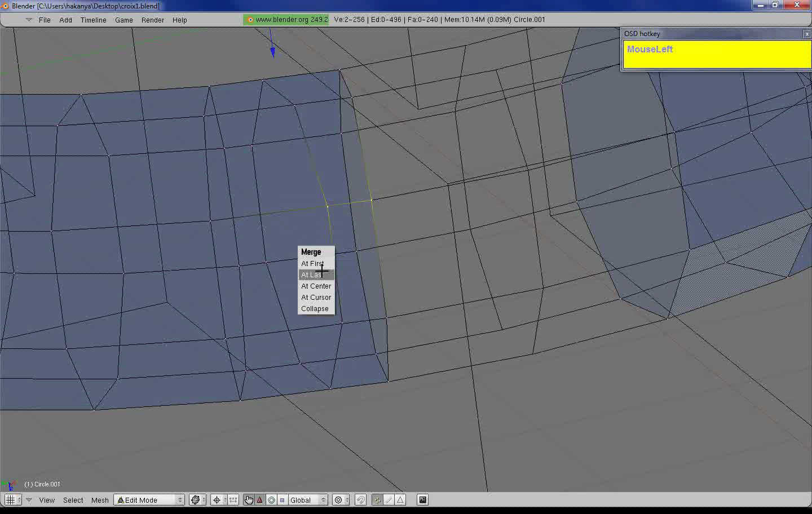This screenshot has height=514, width=812.
Task: Switch to vertex select mode
Action: 377,500
